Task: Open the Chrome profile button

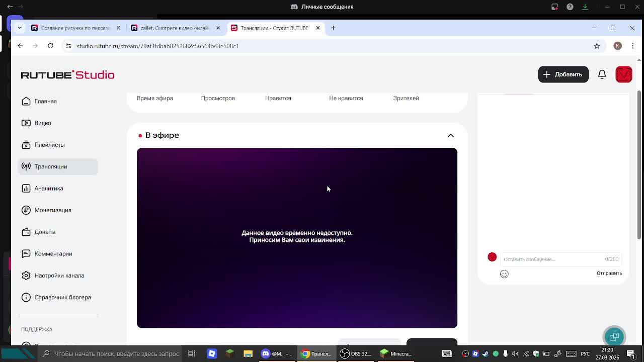Action: (x=617, y=46)
